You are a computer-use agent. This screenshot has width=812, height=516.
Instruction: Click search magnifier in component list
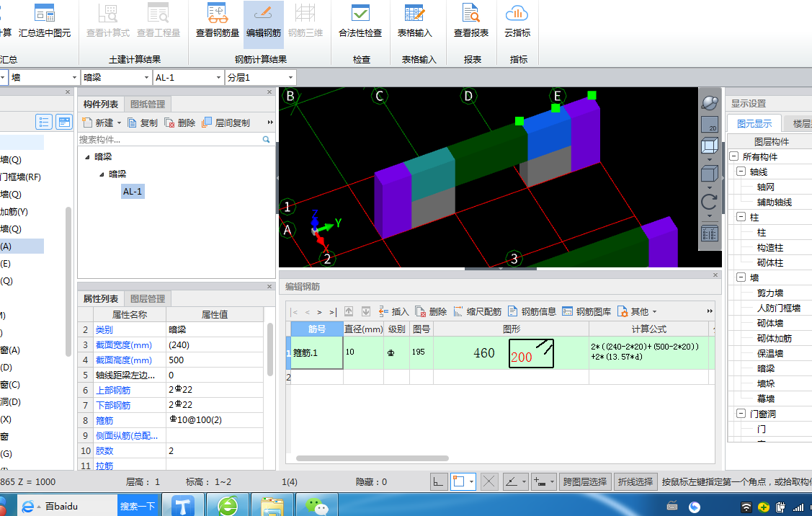pyautogui.click(x=266, y=139)
